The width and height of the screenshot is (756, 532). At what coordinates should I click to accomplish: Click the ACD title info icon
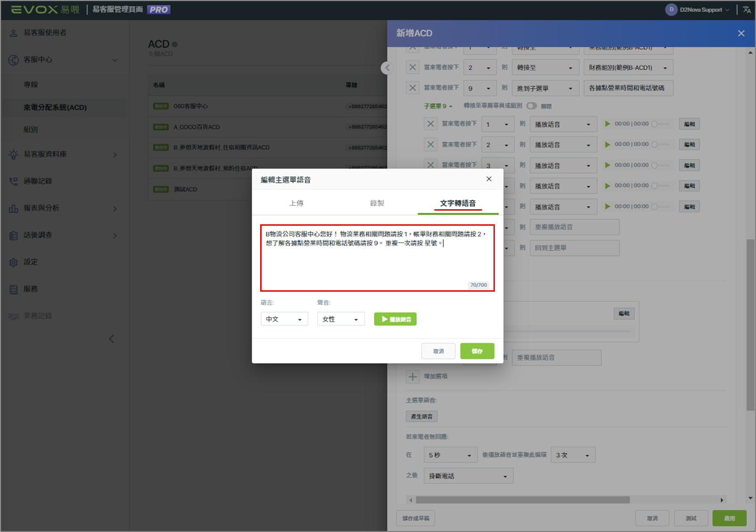(x=175, y=44)
